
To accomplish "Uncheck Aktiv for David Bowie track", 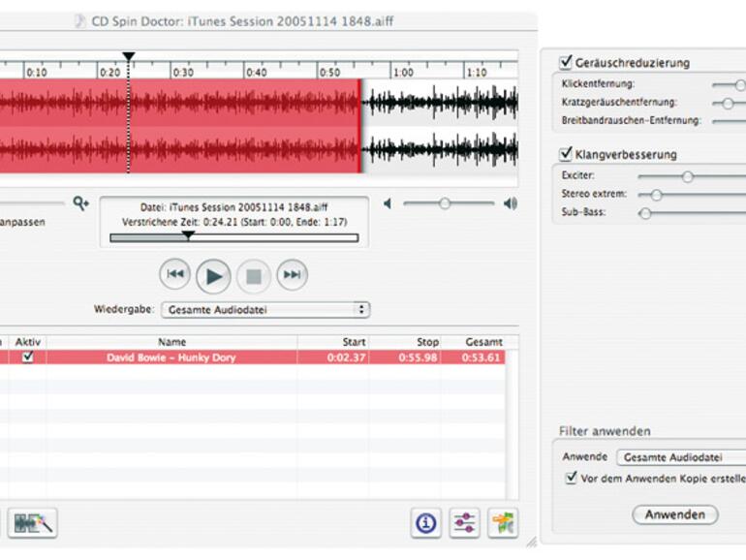I will [28, 358].
